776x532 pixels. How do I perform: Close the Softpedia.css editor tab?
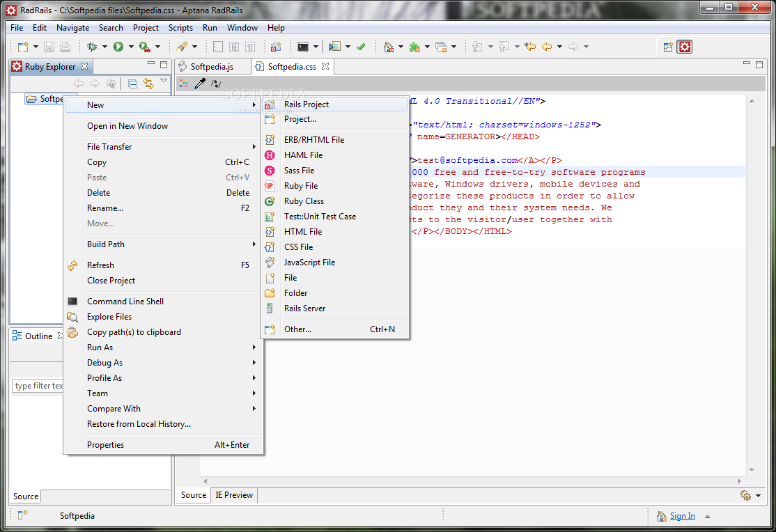click(x=325, y=66)
